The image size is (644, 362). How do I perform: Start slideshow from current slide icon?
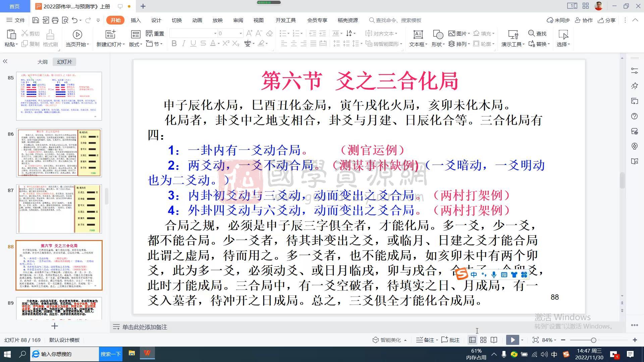(x=77, y=34)
